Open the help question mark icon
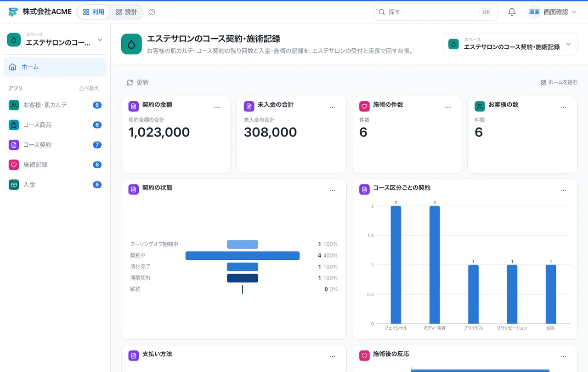 coord(152,12)
